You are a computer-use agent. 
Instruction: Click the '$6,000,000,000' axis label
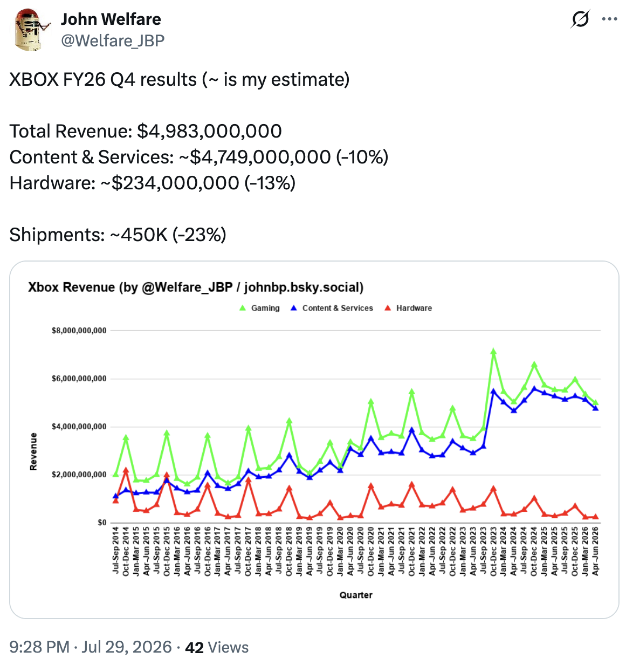[x=79, y=379]
